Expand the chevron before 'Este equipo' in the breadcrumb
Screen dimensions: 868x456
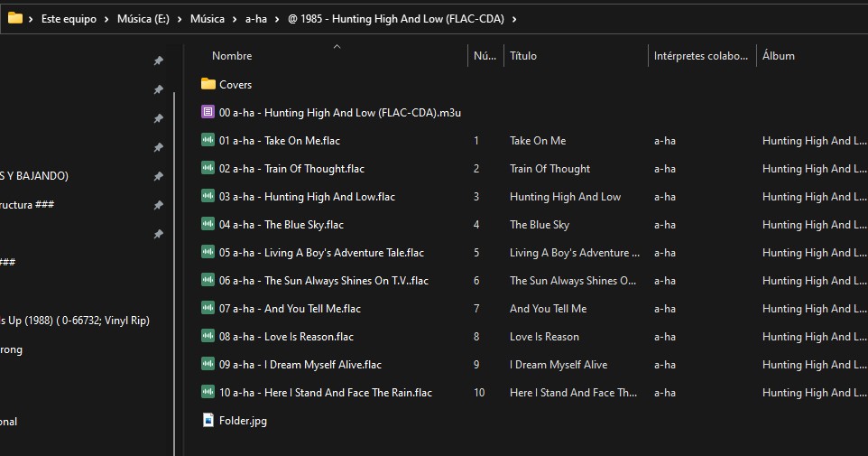[31, 19]
